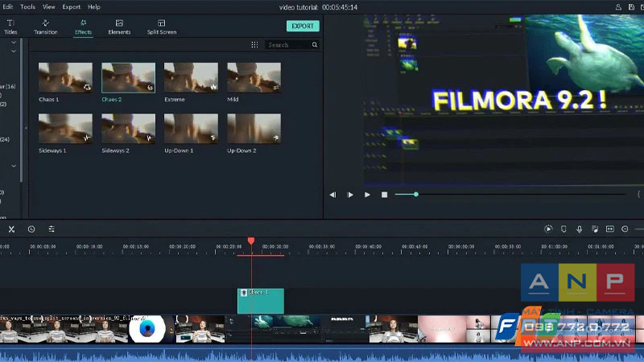644x362 pixels.
Task: Switch to the Transition tab
Action: pyautogui.click(x=46, y=27)
